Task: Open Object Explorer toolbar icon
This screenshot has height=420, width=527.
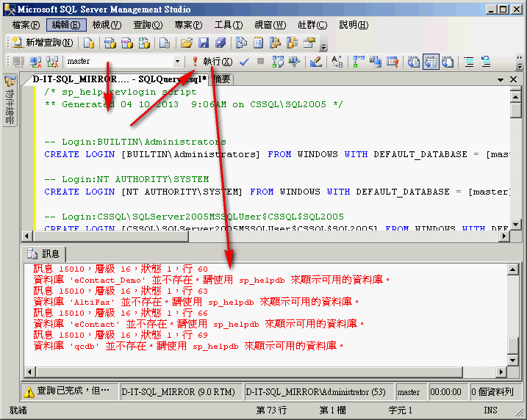Action: tap(276, 43)
